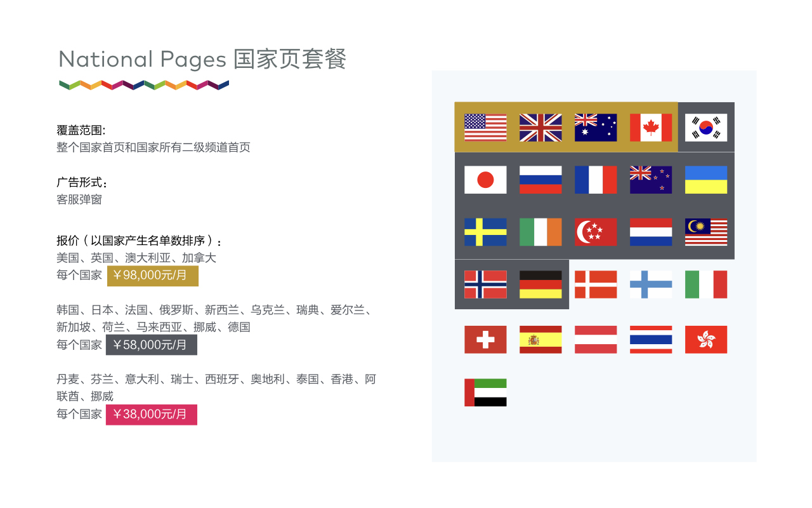Select the Singapore flag

(596, 232)
